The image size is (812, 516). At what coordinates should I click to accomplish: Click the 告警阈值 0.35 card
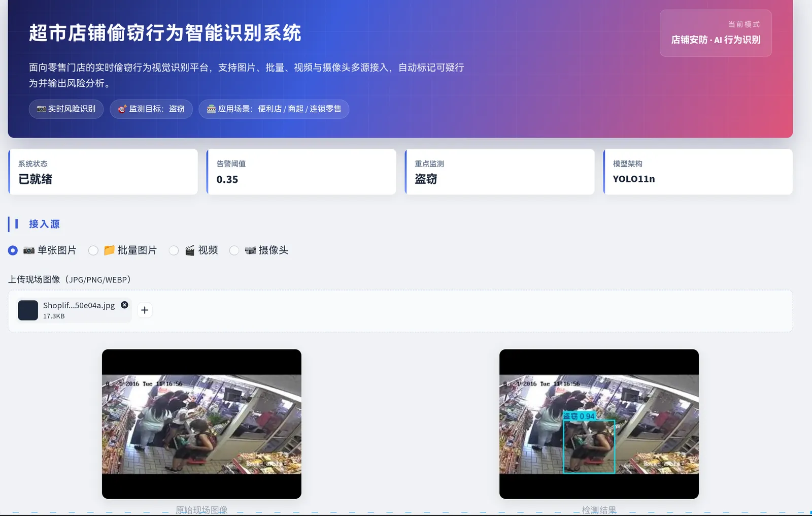point(301,172)
